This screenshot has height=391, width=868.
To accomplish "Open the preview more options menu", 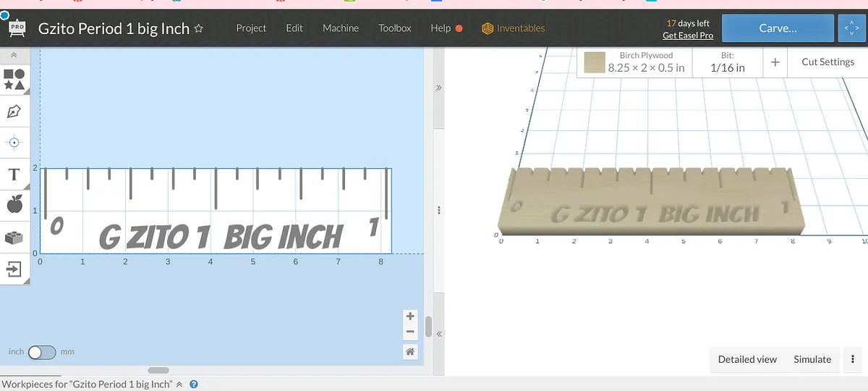I will [853, 359].
